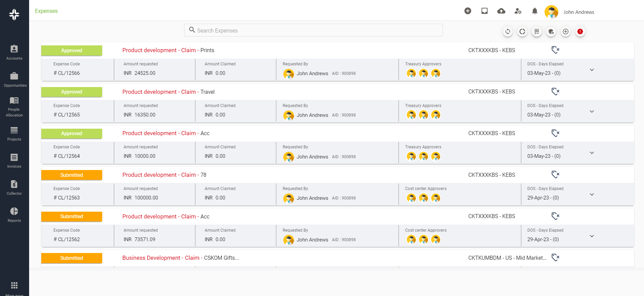Click the Submitted status badge for CL/12563
Image resolution: width=644 pixels, height=296 pixels.
pyautogui.click(x=72, y=175)
